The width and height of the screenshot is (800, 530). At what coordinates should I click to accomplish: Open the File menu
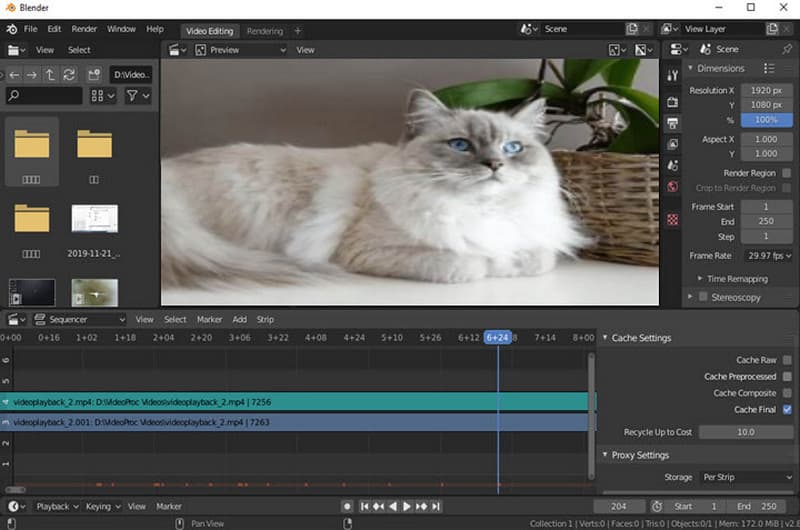(x=31, y=29)
